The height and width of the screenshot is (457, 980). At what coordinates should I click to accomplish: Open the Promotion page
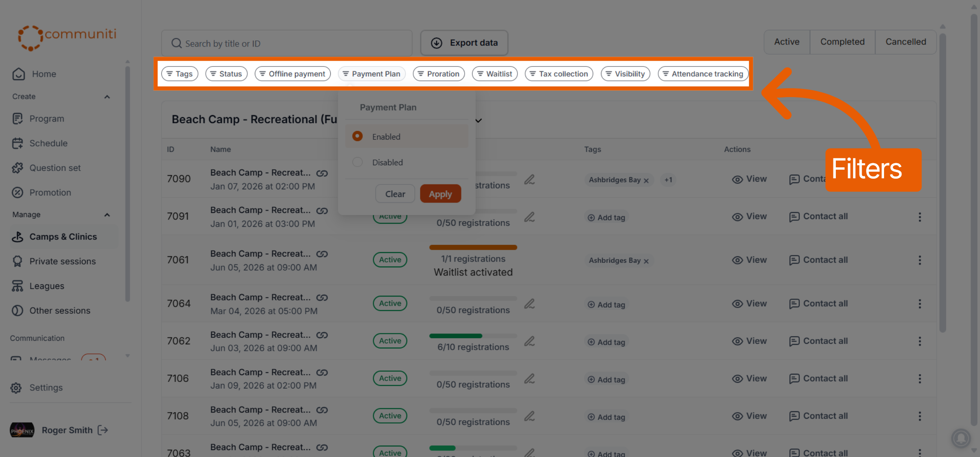(x=42, y=193)
